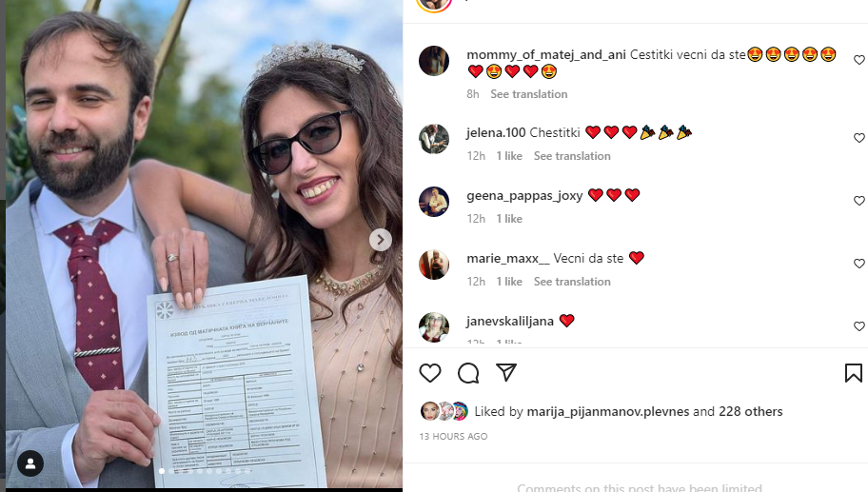Go to next photo arrow
This screenshot has height=492, width=868.
pyautogui.click(x=381, y=240)
